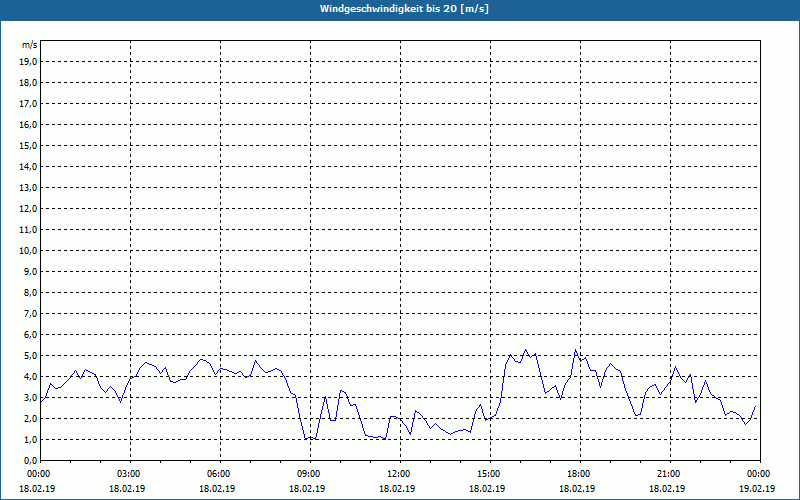Screen dimensions: 800x500
Task: Click the 5,0 y-axis tick label
Action: tap(30, 356)
